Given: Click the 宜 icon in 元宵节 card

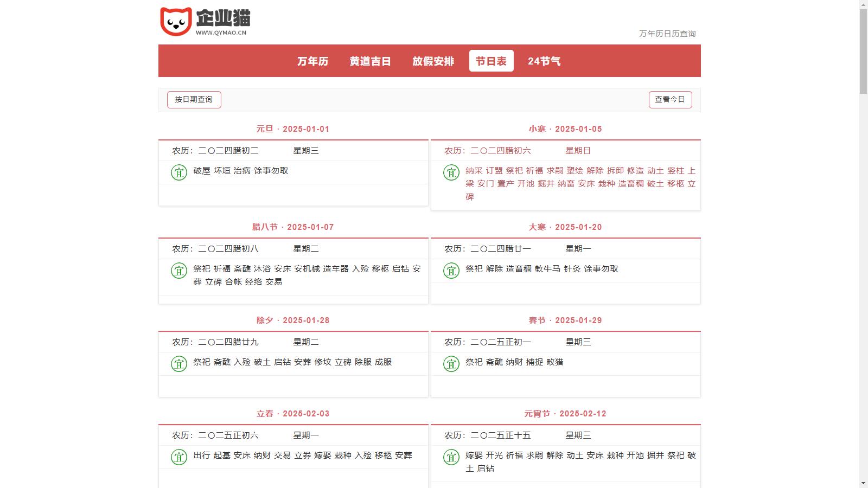Looking at the screenshot, I should (451, 457).
